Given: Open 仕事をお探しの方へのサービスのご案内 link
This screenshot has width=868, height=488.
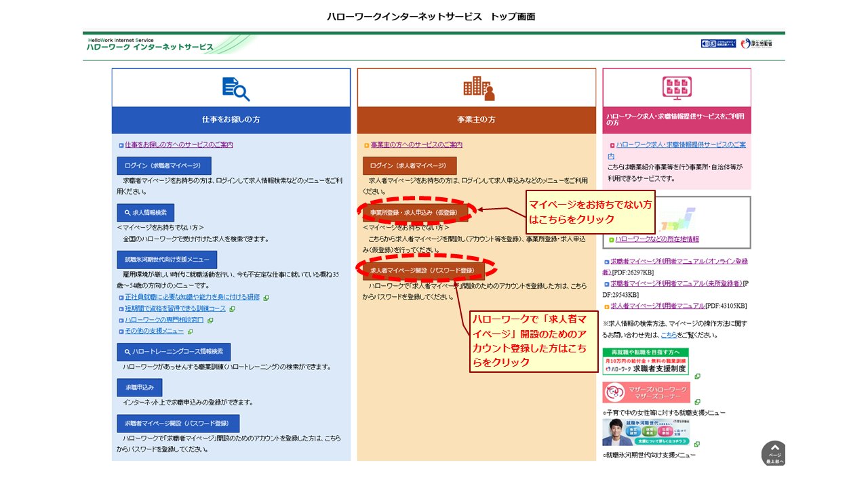Looking at the screenshot, I should click(179, 145).
